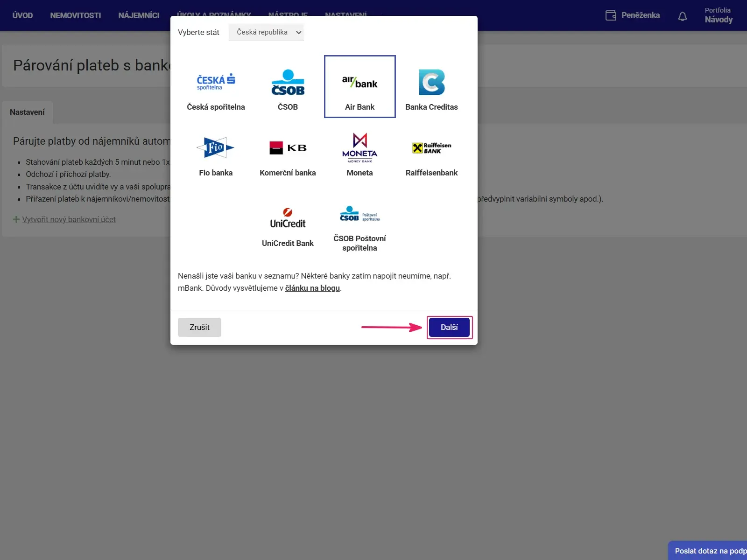Click the Fio banka label text
The height and width of the screenshot is (560, 747).
click(x=216, y=173)
